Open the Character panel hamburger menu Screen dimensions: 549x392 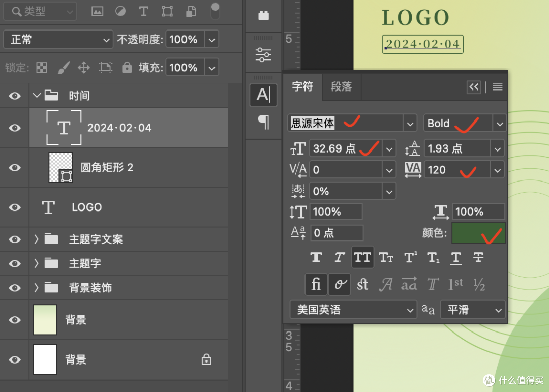pos(497,86)
